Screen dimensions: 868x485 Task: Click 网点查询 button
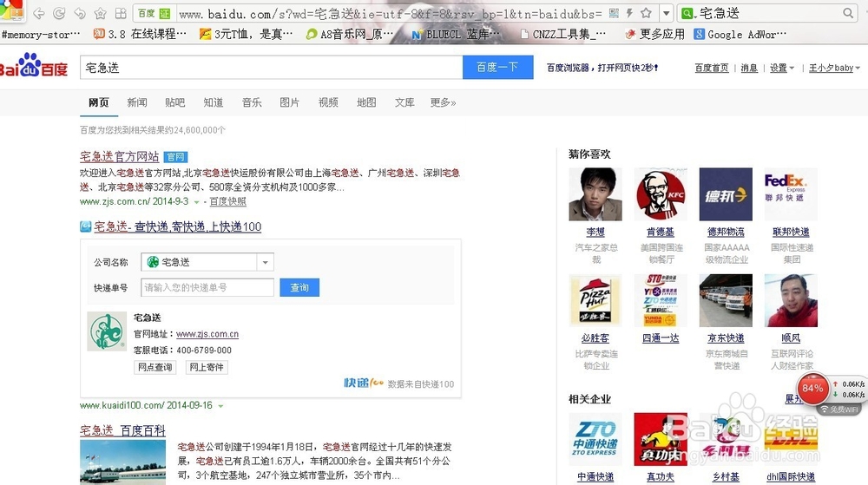[155, 367]
